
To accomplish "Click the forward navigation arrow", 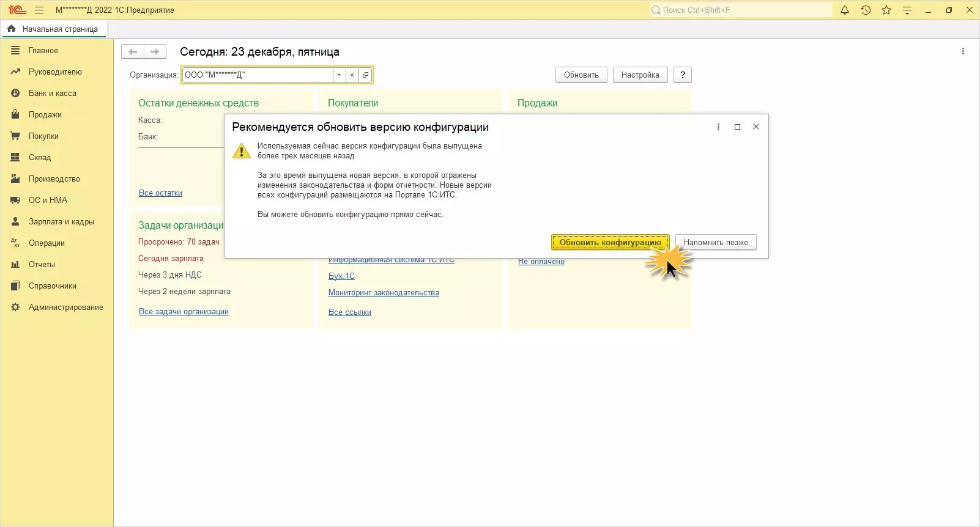I will 155,51.
